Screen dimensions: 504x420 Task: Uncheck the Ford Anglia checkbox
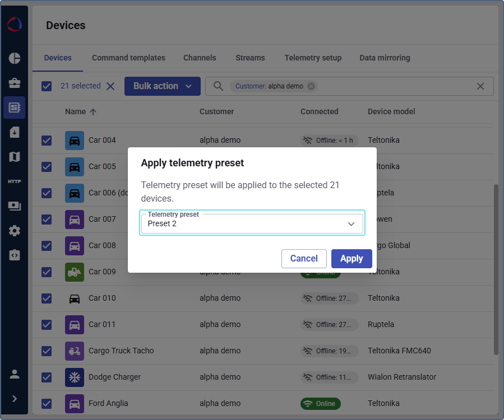tap(47, 403)
